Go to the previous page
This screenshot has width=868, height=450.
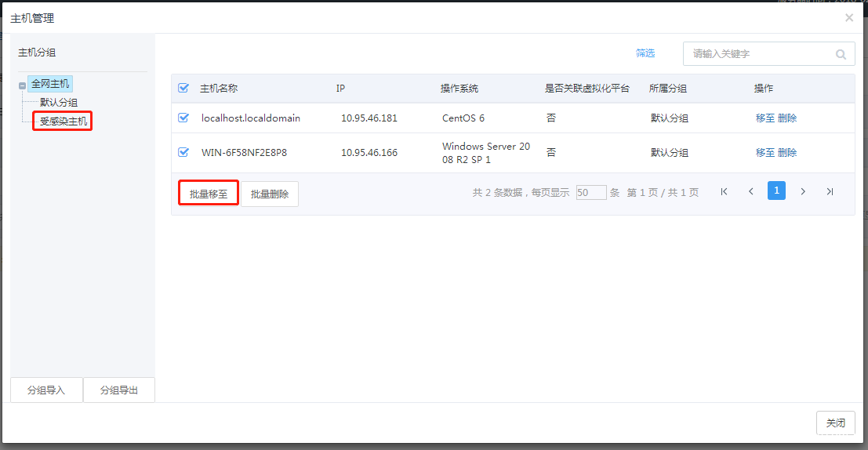(x=750, y=191)
